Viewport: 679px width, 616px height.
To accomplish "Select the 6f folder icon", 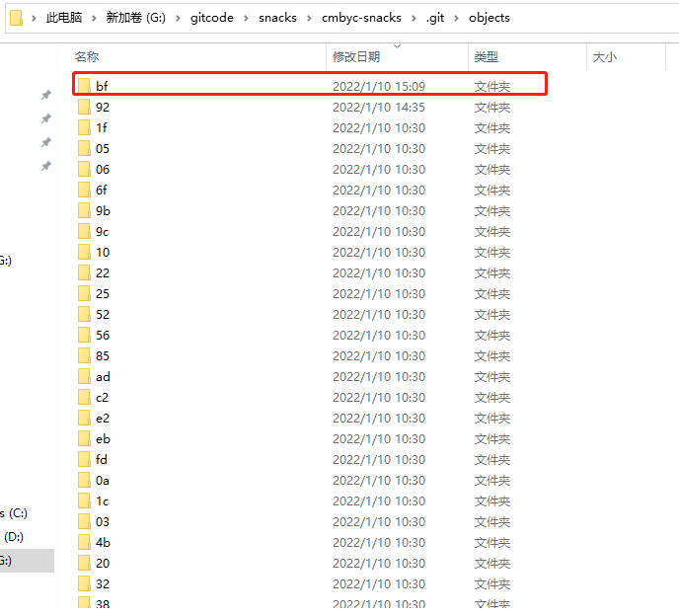I will click(84, 190).
